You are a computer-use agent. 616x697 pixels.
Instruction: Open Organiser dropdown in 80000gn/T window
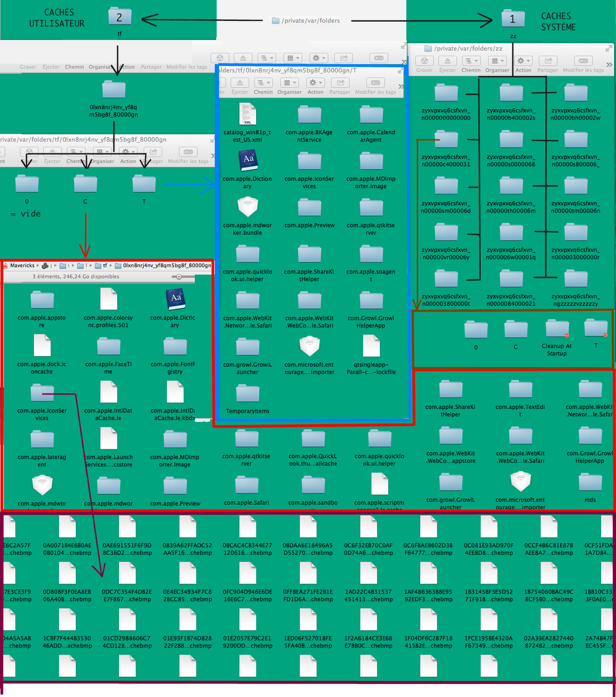pyautogui.click(x=289, y=83)
